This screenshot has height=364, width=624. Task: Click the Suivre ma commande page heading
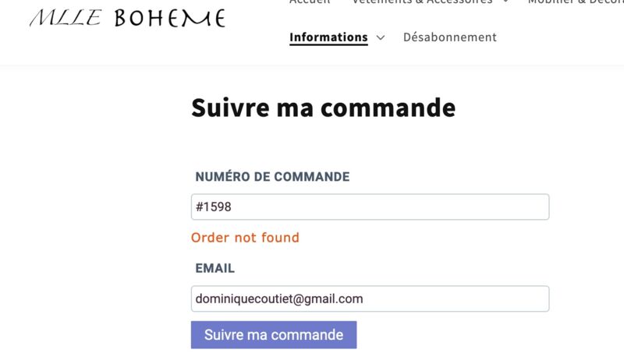point(323,108)
